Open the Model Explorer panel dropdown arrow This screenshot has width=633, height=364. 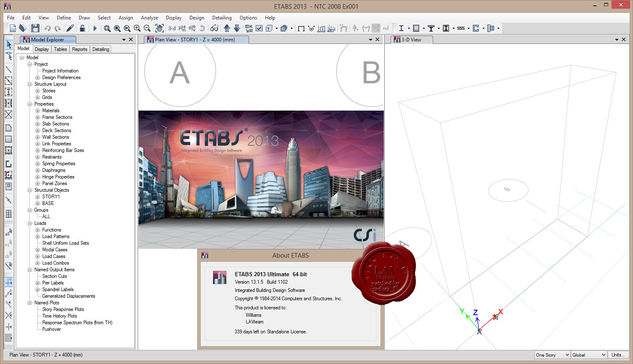click(124, 40)
